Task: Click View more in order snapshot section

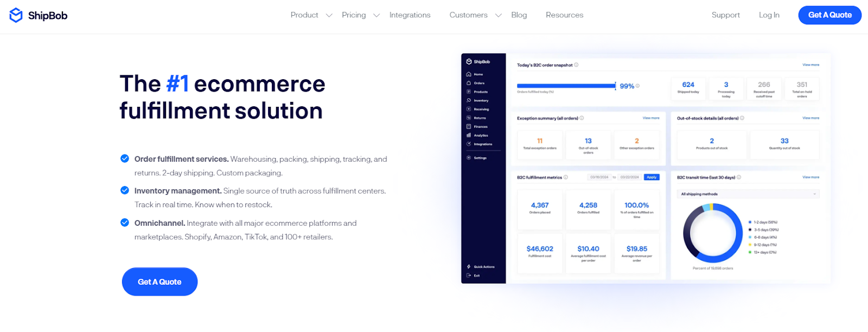Action: click(x=811, y=65)
